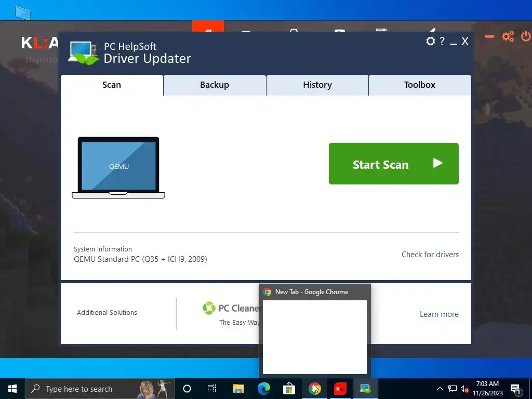This screenshot has width=532, height=399.
Task: Click the launcher's orange minimize button
Action: (489, 36)
